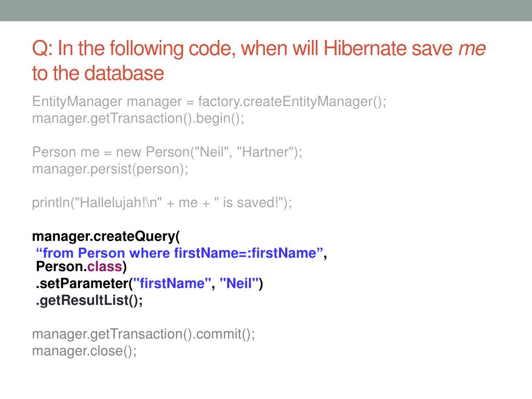
Task: Click the .getResultList() line
Action: point(89,300)
